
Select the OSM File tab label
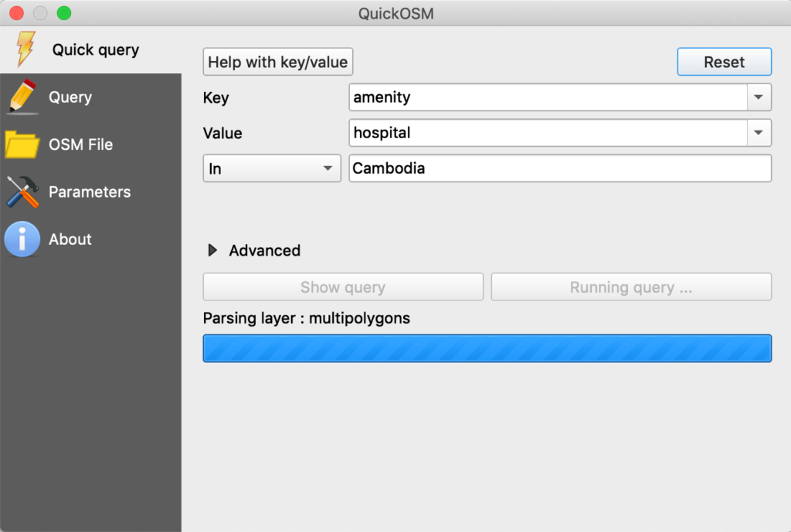[80, 144]
